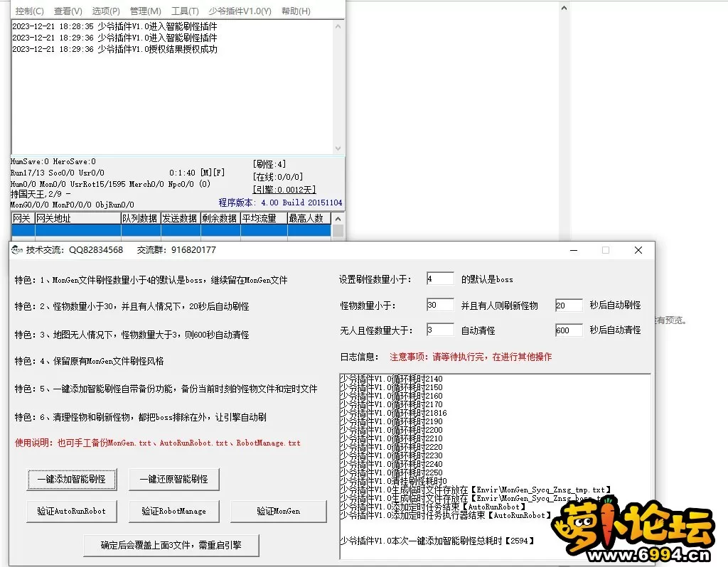This screenshot has width=728, height=567.
Task: Click the 程序版本: 4.00 Build 20151104 text
Action: [280, 202]
